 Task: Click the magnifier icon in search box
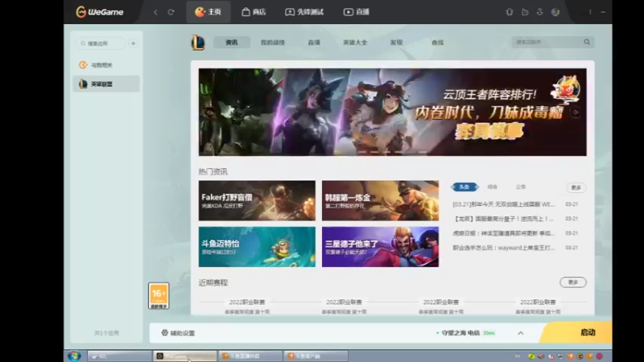(587, 42)
